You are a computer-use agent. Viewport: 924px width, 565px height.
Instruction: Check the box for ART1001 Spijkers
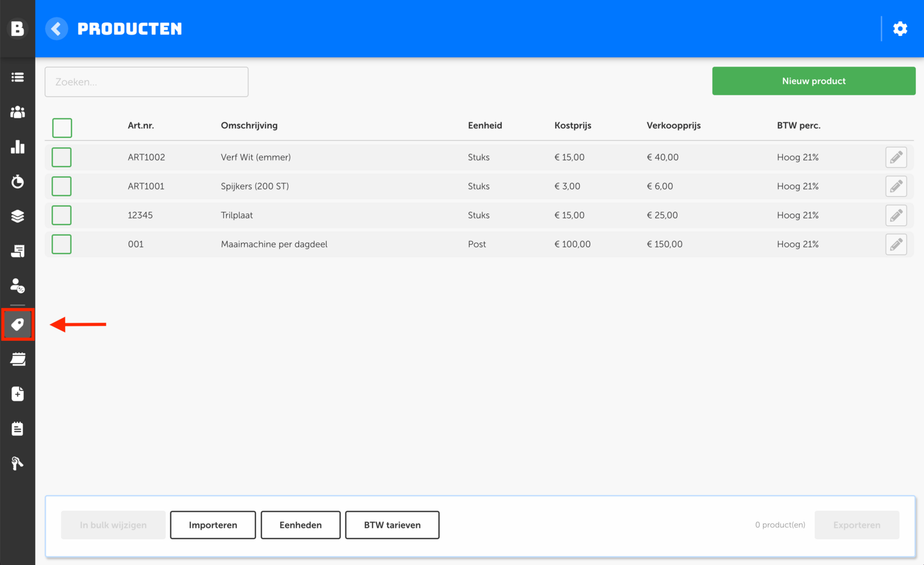[62, 186]
